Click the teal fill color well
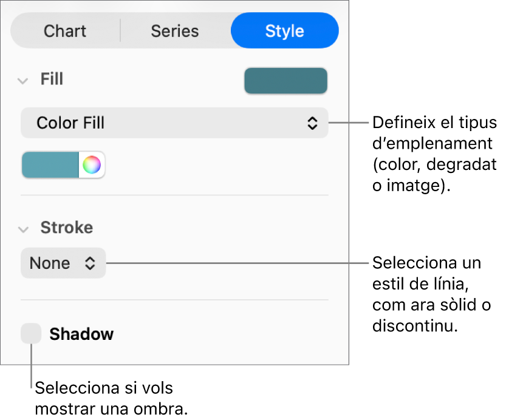Image resolution: width=506 pixels, height=420 pixels. [x=286, y=80]
